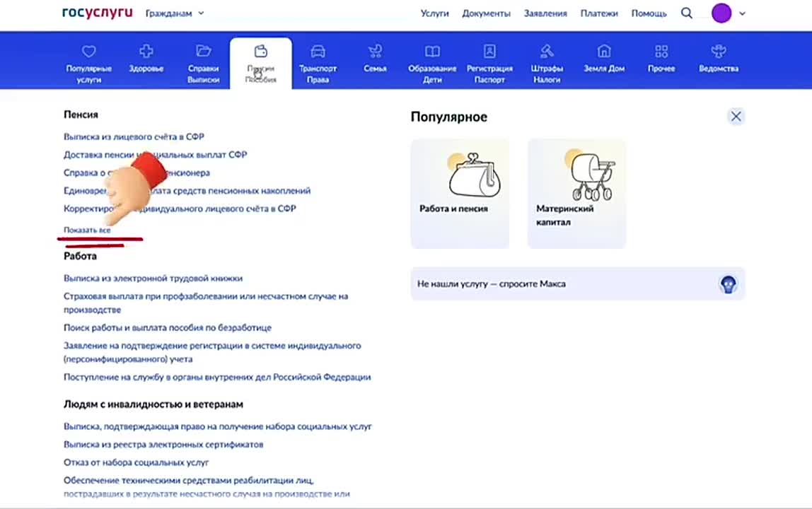Screen dimensions: 812x509
Task: Open the Документы header menu item
Action: coord(486,13)
